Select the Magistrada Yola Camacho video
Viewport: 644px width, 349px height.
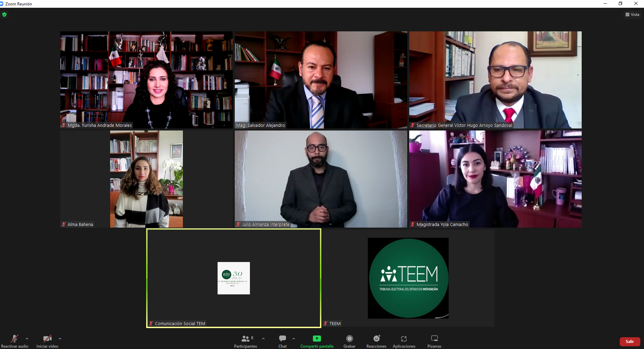click(495, 179)
